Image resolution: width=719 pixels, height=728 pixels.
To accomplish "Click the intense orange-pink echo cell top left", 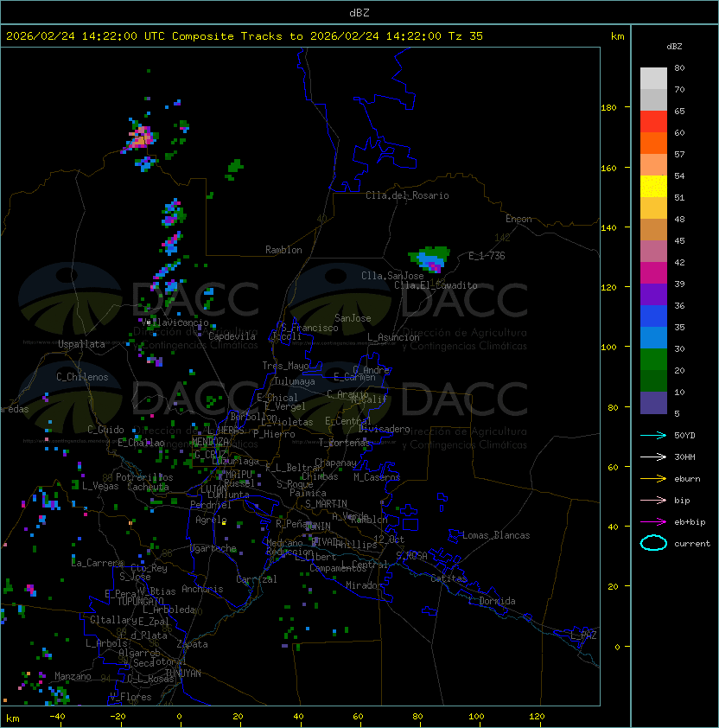I will click(141, 137).
